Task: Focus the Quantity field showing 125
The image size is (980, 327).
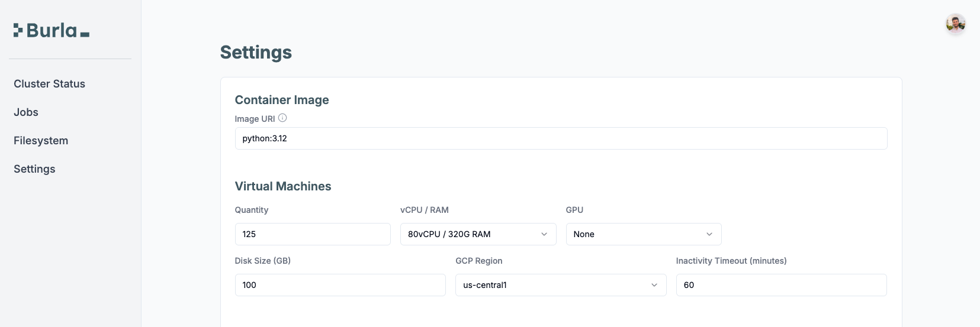Action: 312,234
